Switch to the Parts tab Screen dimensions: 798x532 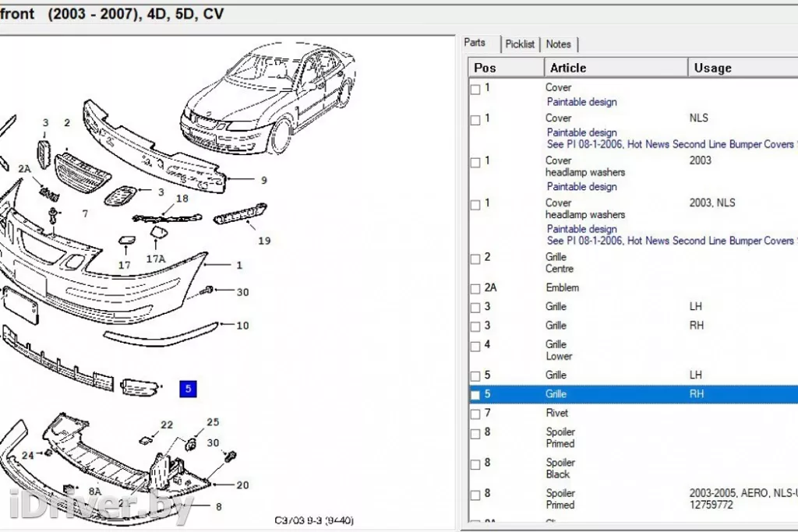pyautogui.click(x=475, y=43)
